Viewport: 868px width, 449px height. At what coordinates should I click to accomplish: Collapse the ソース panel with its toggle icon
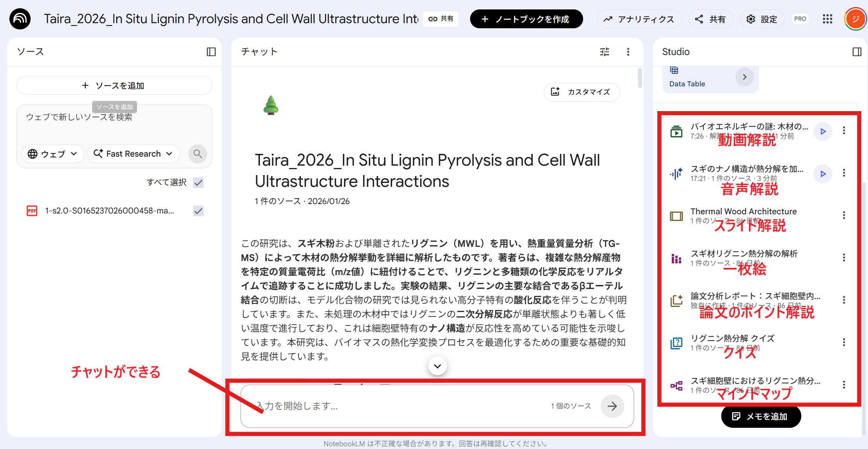click(x=211, y=52)
